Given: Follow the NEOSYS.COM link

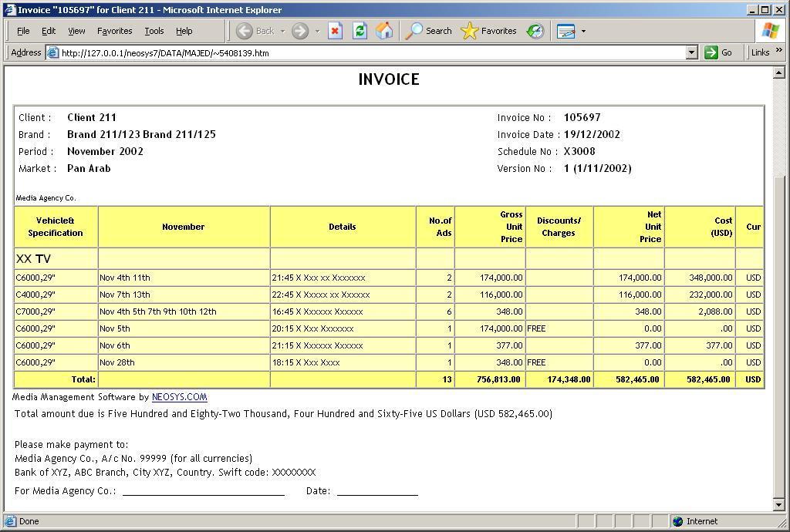Looking at the screenshot, I should pos(179,397).
